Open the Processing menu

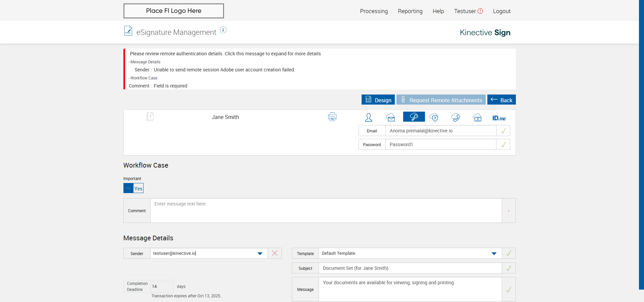pyautogui.click(x=374, y=11)
